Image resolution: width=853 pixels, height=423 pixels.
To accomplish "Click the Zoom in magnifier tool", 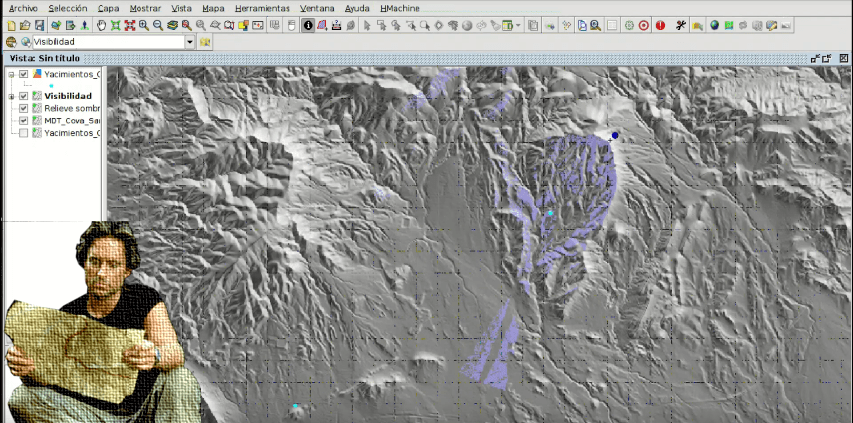I will (144, 25).
